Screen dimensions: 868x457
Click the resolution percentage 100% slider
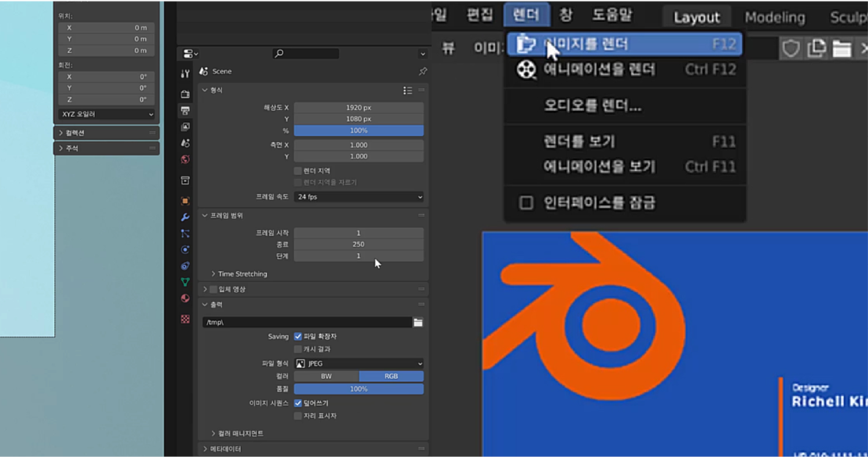359,130
